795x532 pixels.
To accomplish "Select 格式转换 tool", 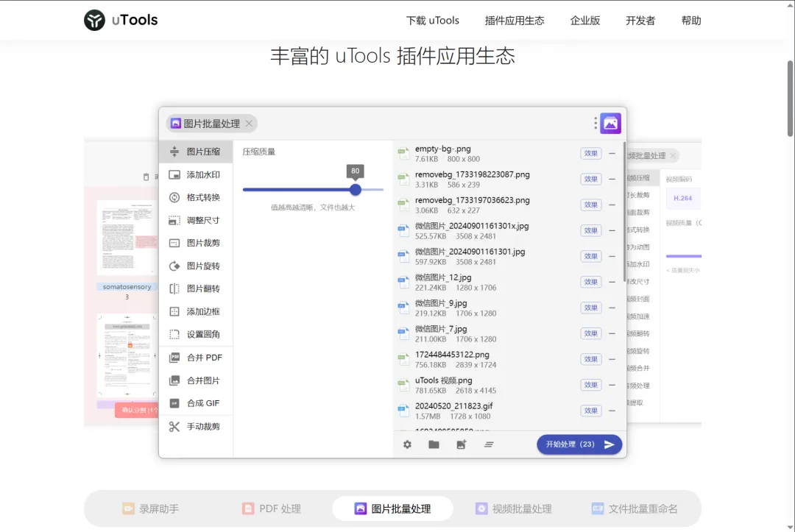I will click(x=196, y=198).
